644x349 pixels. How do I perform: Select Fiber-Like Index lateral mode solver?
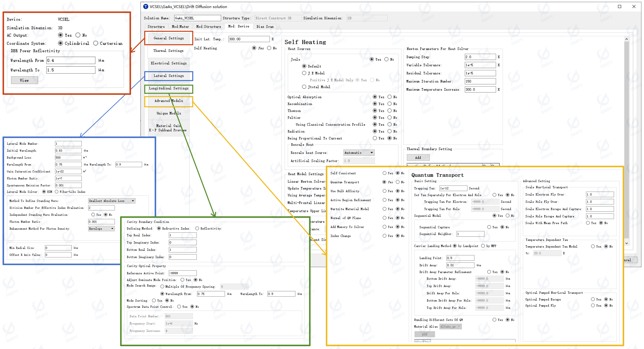56,192
